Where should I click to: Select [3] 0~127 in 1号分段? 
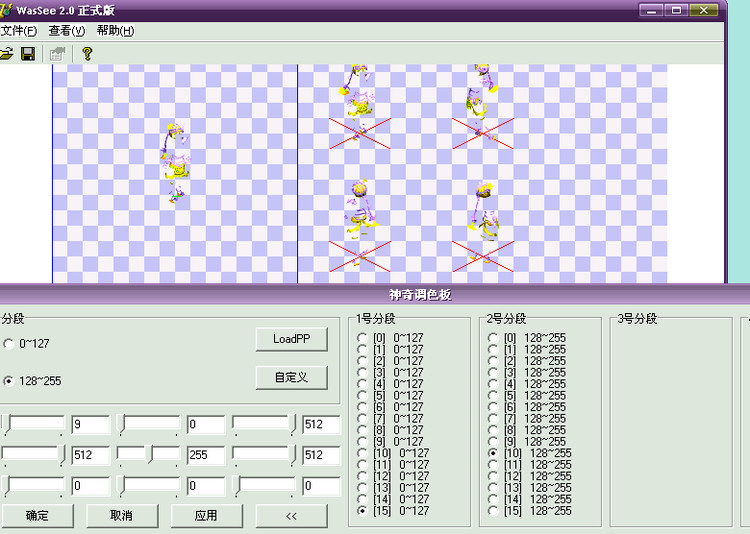tap(390, 372)
